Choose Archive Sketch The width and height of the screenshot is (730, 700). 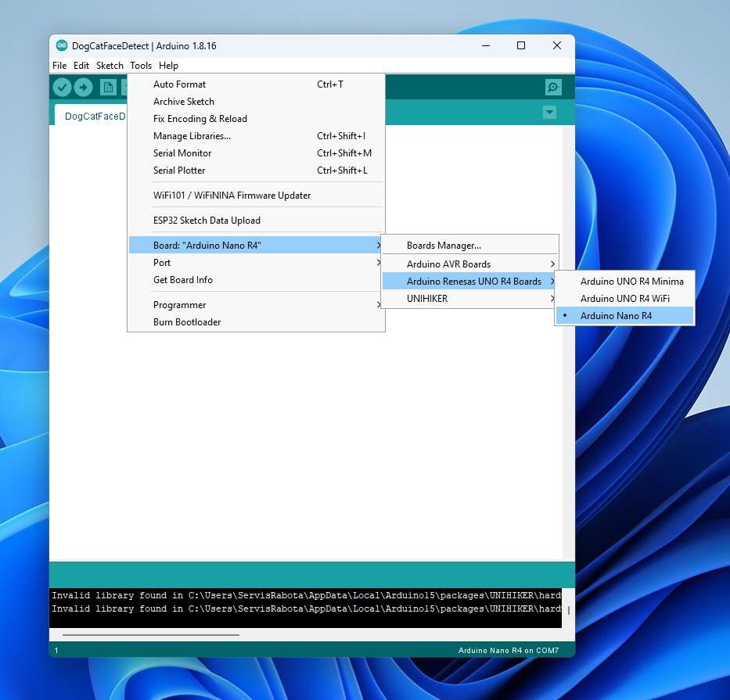[x=256, y=102]
